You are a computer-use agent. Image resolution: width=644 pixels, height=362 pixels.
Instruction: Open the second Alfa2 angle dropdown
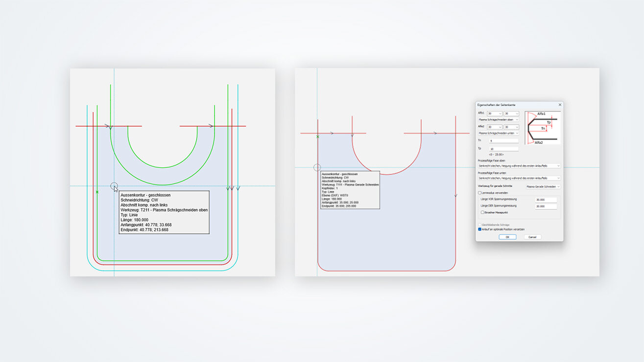tap(511, 127)
